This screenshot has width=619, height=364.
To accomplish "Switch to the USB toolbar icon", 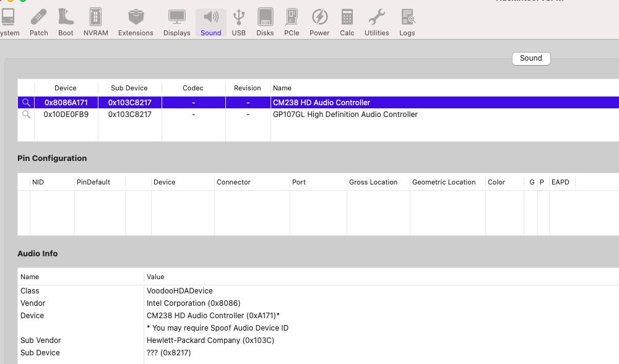I will tap(238, 19).
